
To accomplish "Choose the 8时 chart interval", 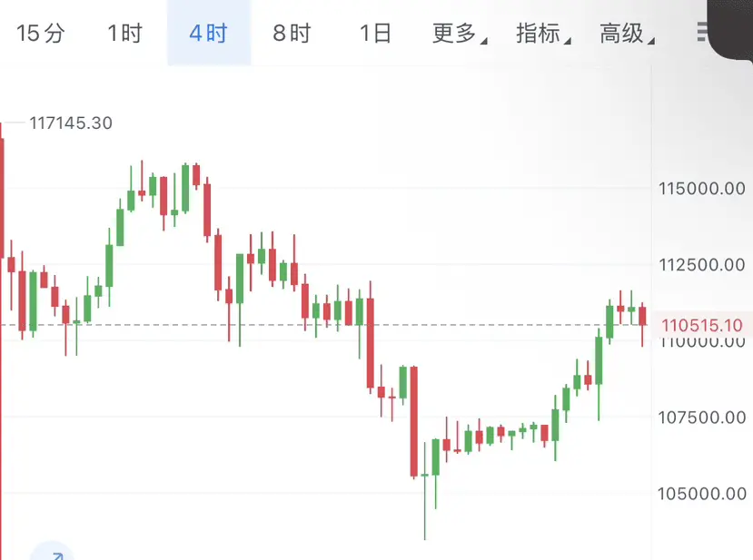I will [x=292, y=34].
